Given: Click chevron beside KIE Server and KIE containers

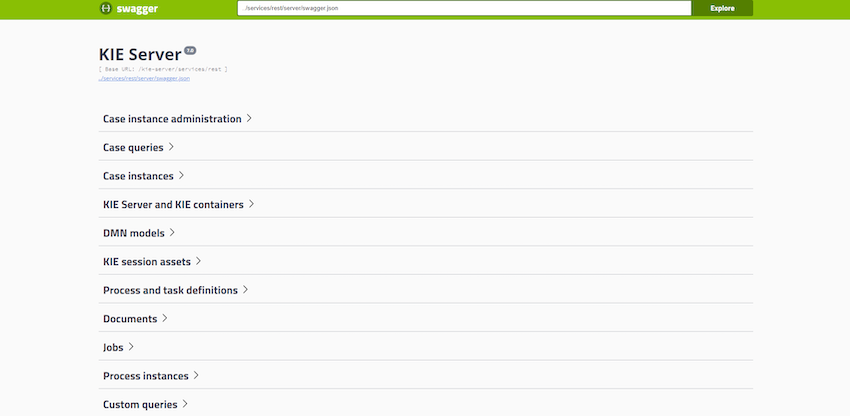Looking at the screenshot, I should (252, 204).
